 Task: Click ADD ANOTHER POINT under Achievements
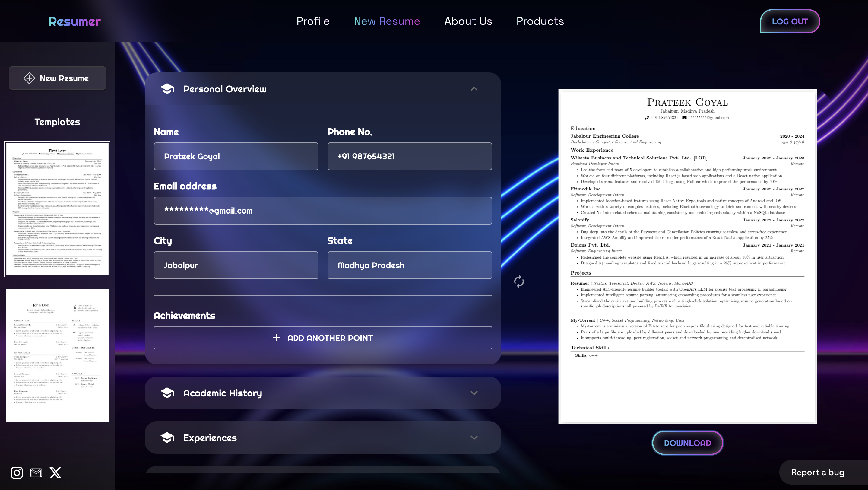coord(322,338)
